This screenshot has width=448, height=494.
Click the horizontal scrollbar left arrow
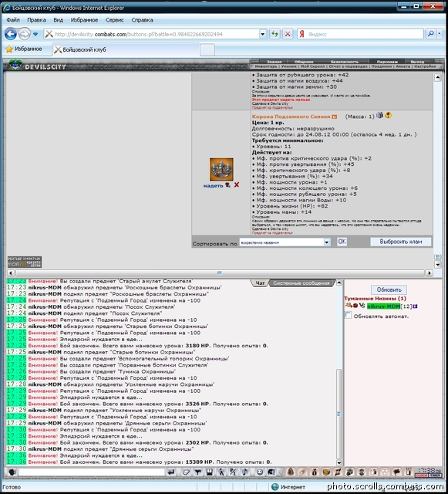11,272
